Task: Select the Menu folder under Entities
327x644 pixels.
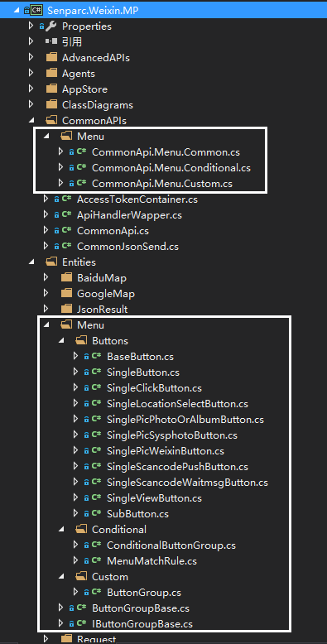Action: [90, 325]
